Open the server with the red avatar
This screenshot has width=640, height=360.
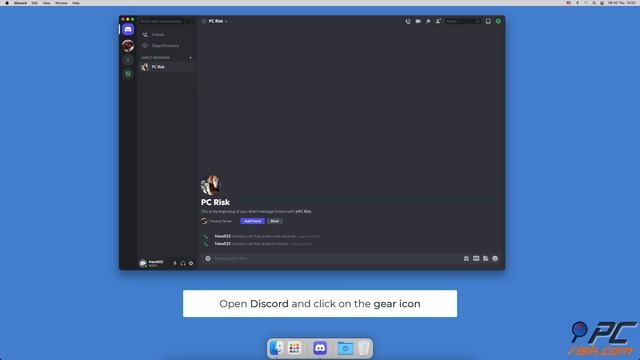(128, 46)
